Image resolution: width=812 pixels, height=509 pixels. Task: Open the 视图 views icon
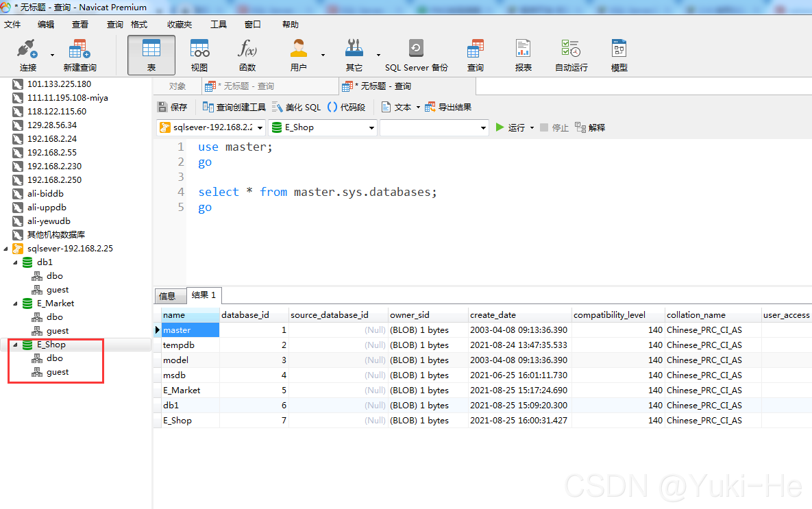coord(199,55)
